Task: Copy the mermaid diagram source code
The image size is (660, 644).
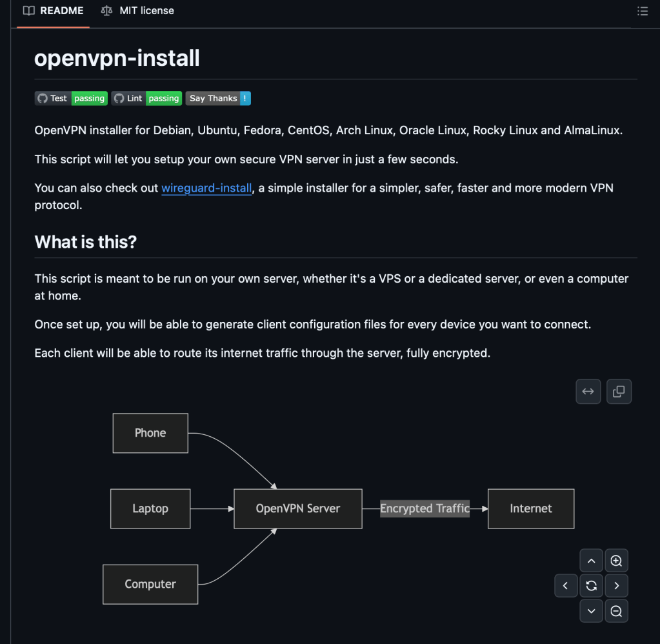Action: point(618,392)
